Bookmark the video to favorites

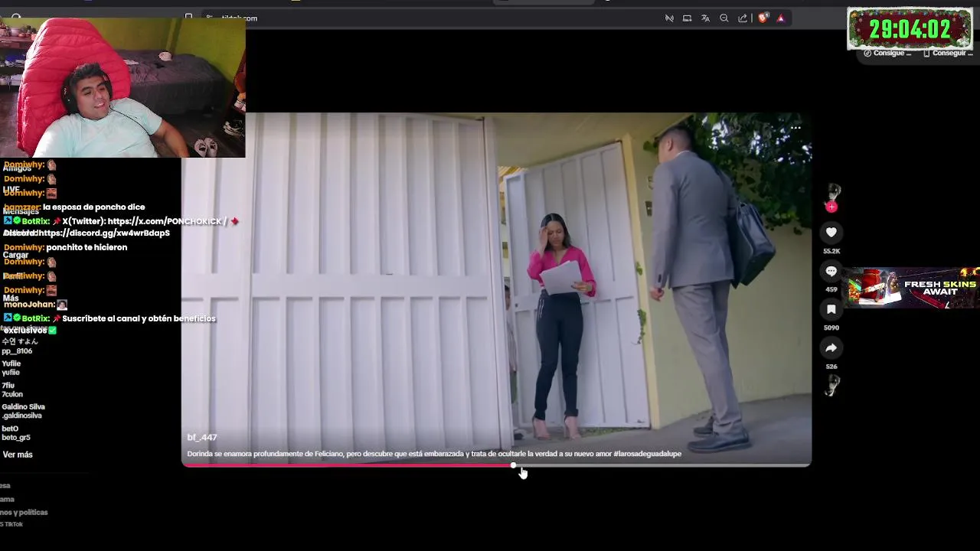pos(831,309)
